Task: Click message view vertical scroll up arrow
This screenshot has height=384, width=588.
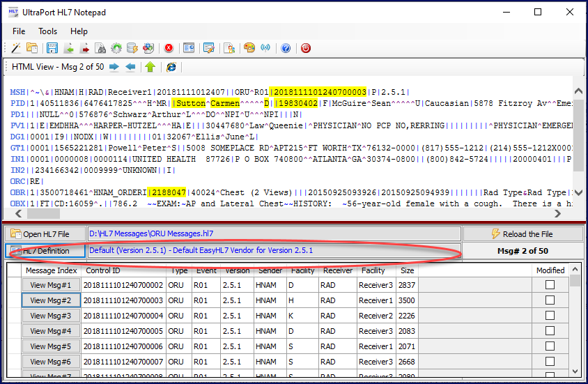Action: (x=578, y=91)
